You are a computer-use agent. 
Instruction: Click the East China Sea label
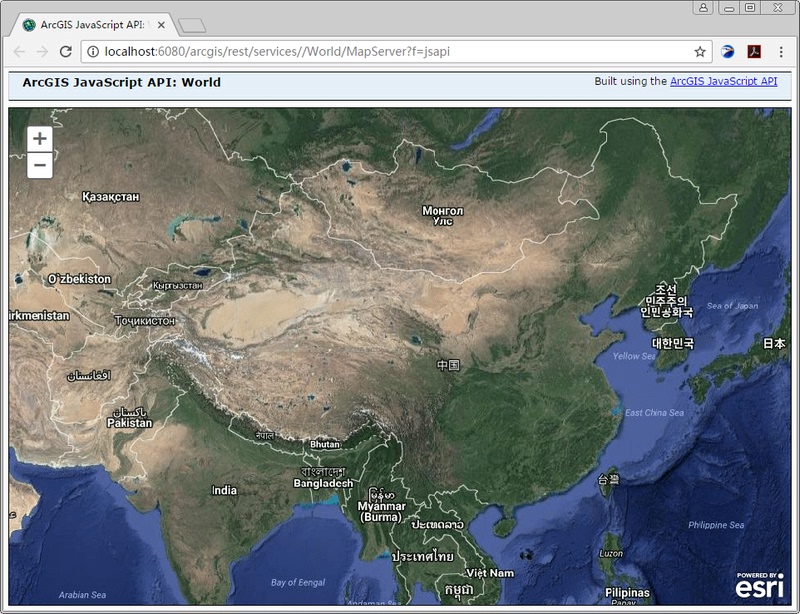click(655, 412)
